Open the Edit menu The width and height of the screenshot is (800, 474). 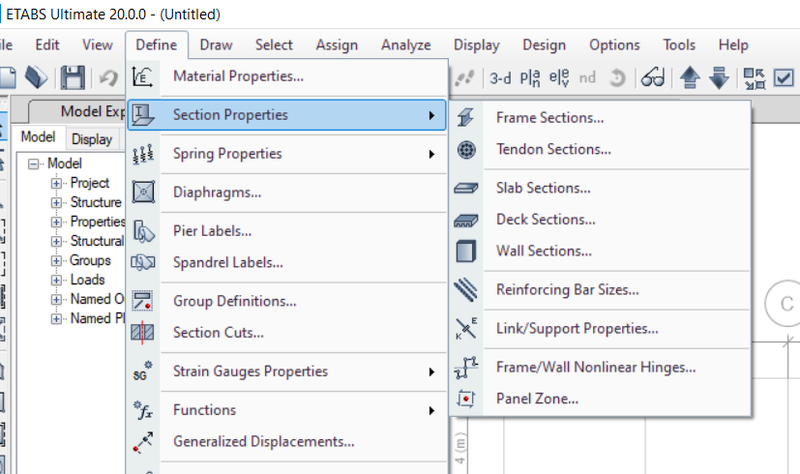47,45
